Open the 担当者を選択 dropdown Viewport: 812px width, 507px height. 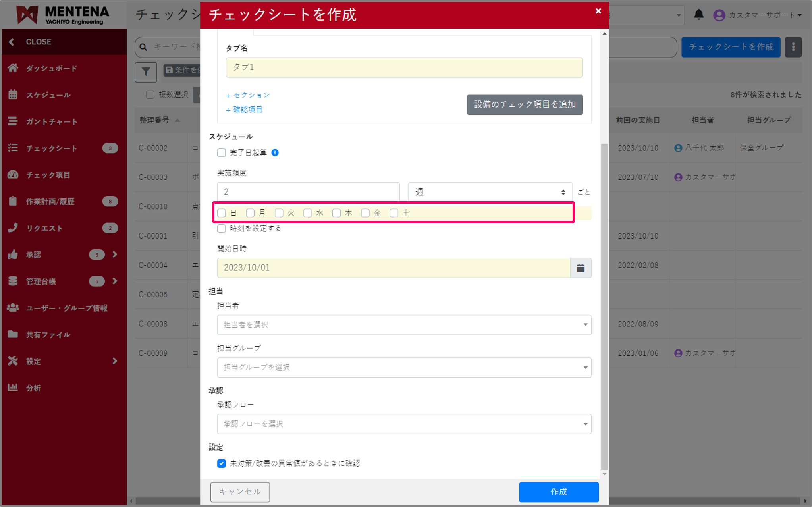[x=404, y=325]
